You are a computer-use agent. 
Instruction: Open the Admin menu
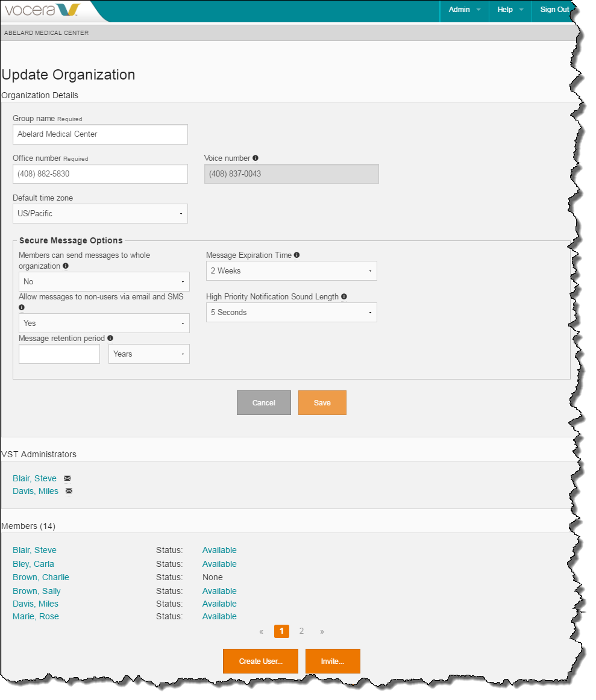[x=464, y=10]
